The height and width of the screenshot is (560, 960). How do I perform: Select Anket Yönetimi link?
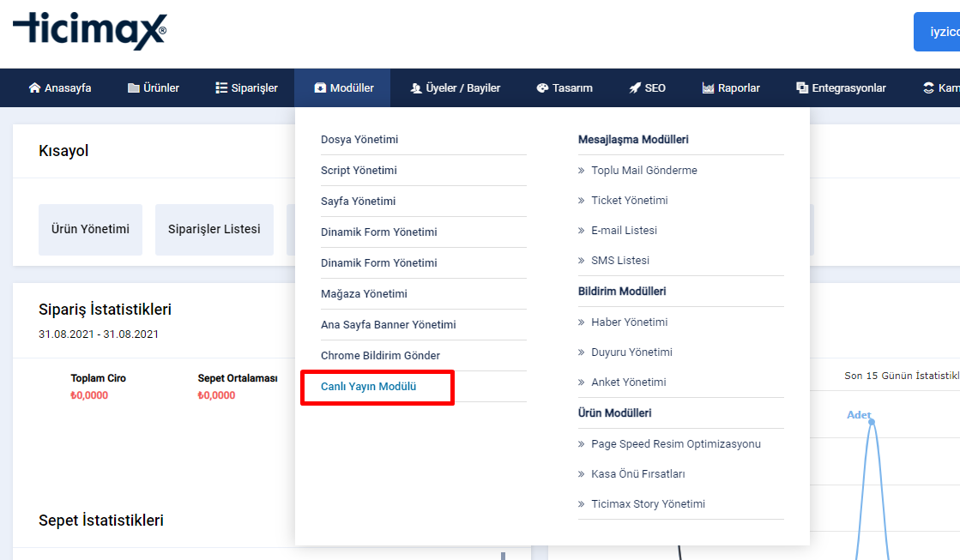pyautogui.click(x=629, y=382)
